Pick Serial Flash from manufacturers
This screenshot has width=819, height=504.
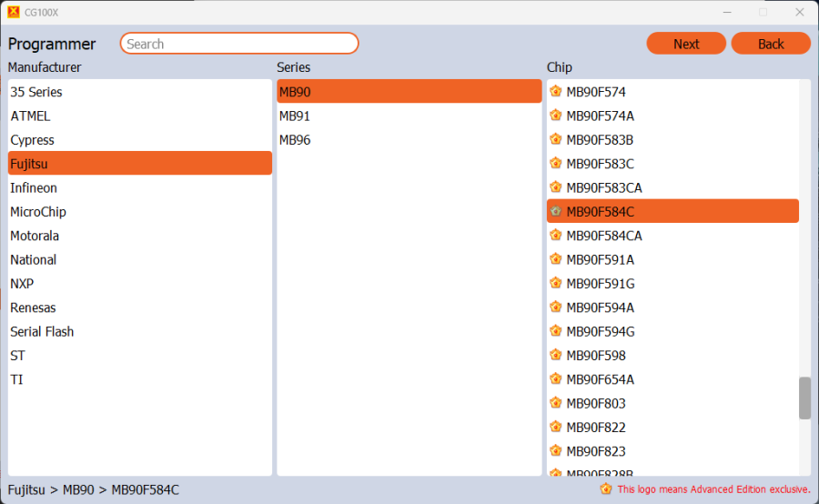42,331
